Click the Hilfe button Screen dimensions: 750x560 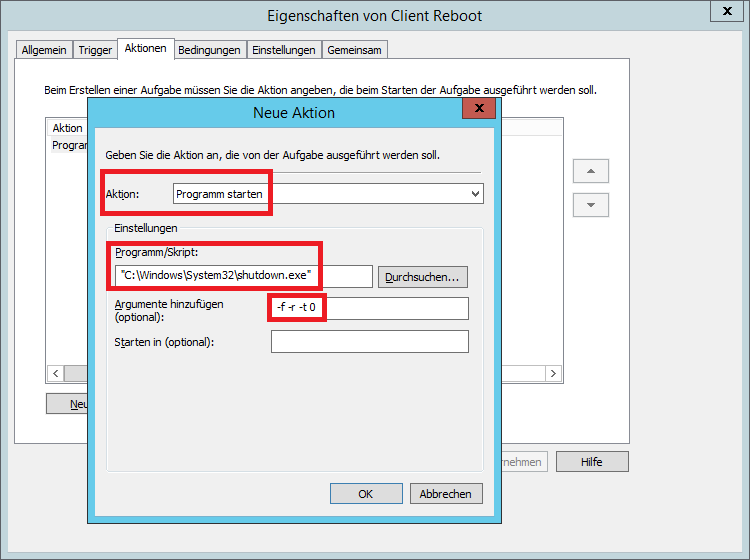coord(592,462)
